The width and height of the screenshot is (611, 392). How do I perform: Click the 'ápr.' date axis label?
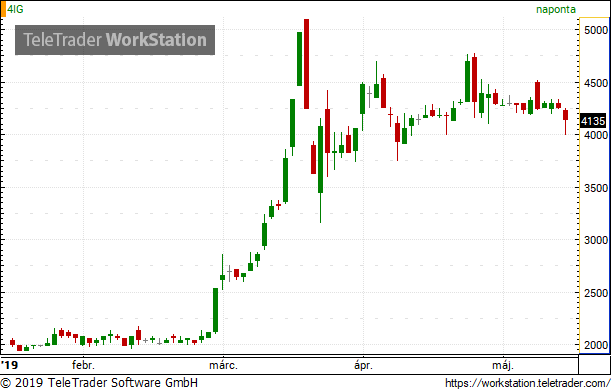363,366
